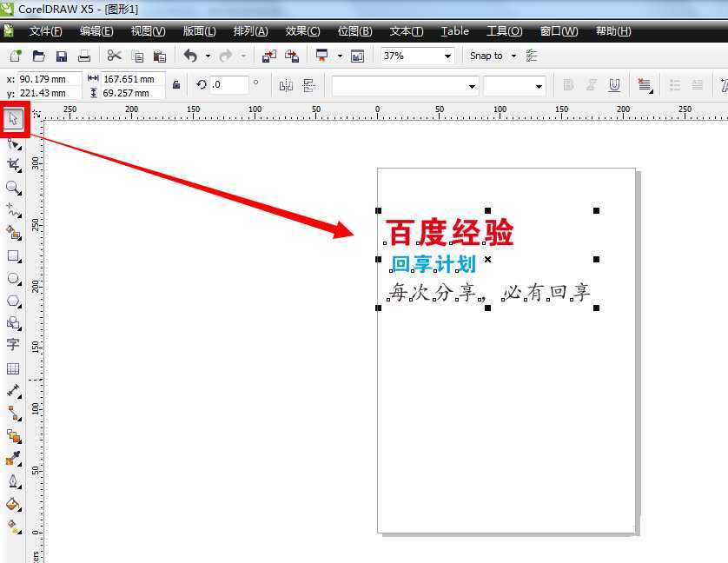Open the font list dropdown

click(404, 85)
